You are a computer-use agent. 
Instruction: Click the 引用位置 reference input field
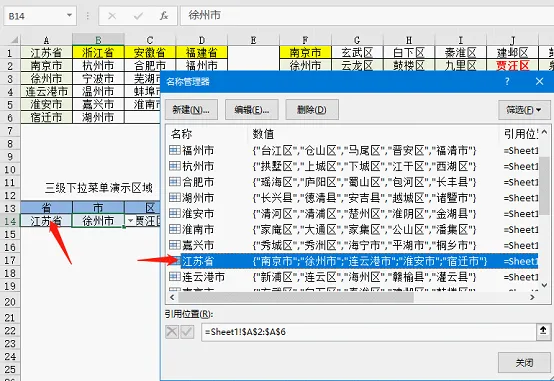369,332
